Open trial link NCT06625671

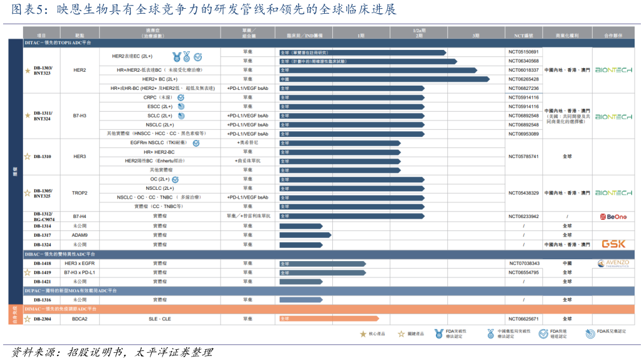(522, 319)
